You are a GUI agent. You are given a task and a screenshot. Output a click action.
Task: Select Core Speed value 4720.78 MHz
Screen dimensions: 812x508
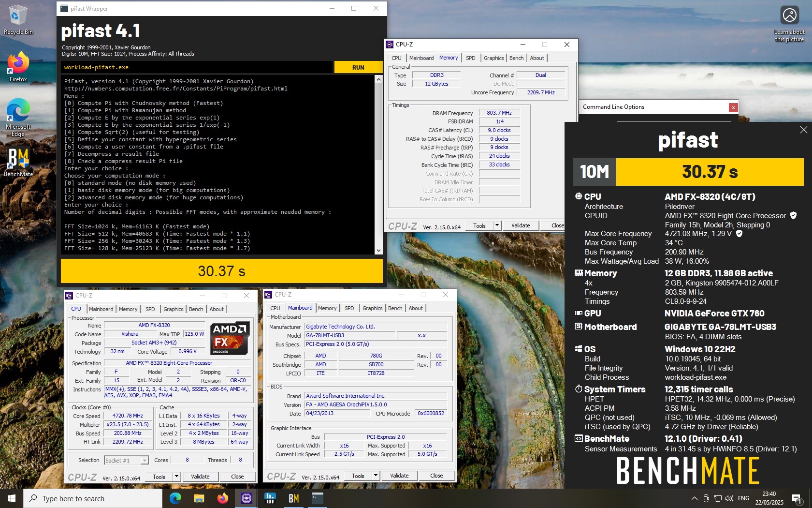click(128, 416)
